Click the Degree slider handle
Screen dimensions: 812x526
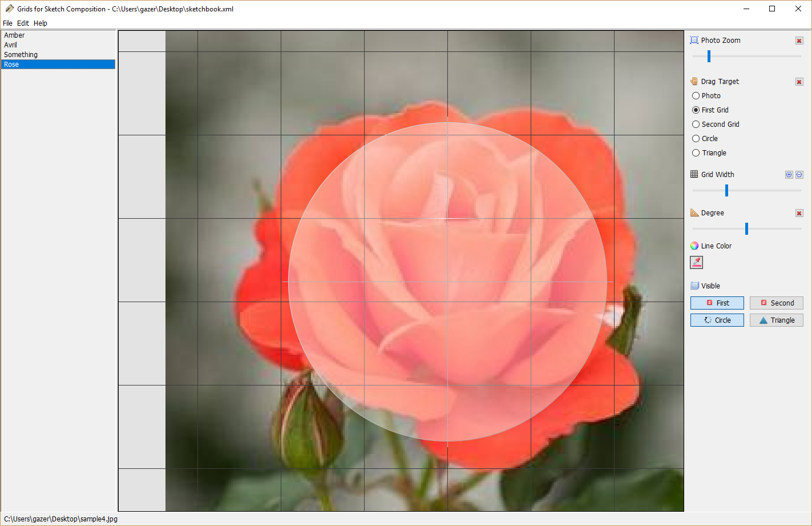(x=746, y=228)
